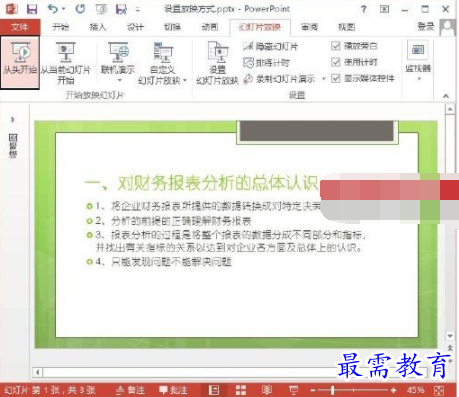This screenshot has height=397, width=459.
Task: Click the redo/repeat icon
Action: pos(80,9)
